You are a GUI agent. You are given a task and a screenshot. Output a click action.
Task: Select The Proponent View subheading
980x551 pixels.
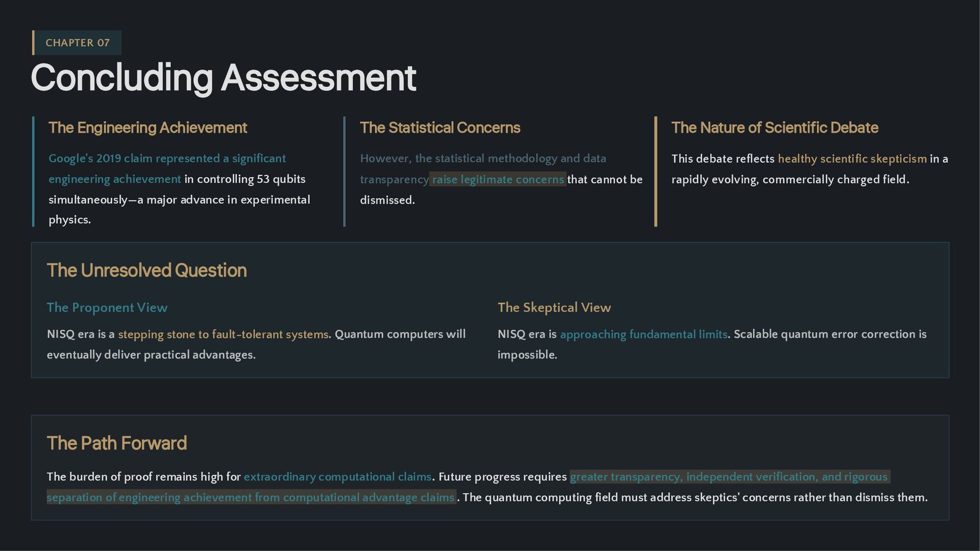tap(107, 308)
